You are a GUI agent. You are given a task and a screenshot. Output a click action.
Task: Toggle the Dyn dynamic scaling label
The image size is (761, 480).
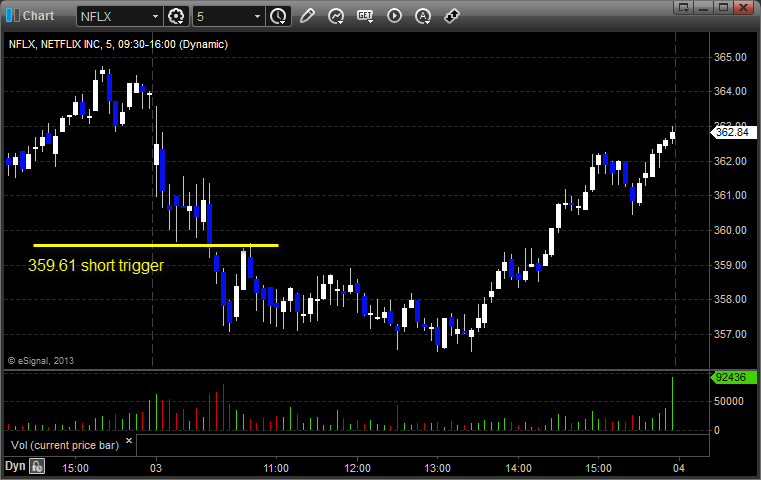[x=15, y=466]
